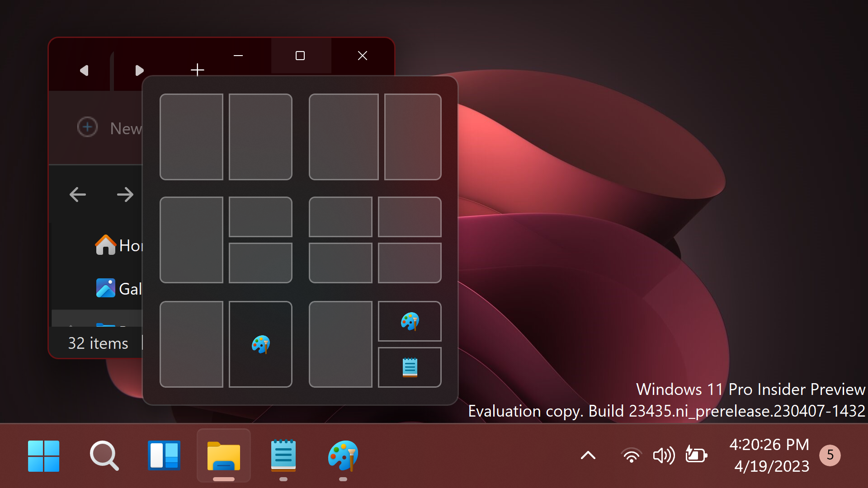
Task: Expand volume control in system tray
Action: [x=662, y=455]
